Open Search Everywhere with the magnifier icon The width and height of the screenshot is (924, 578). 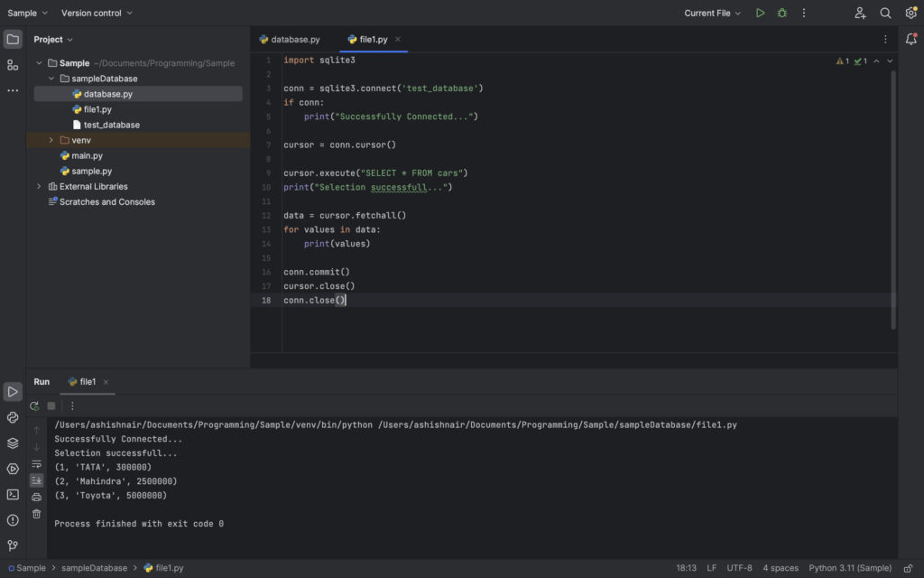coord(885,13)
